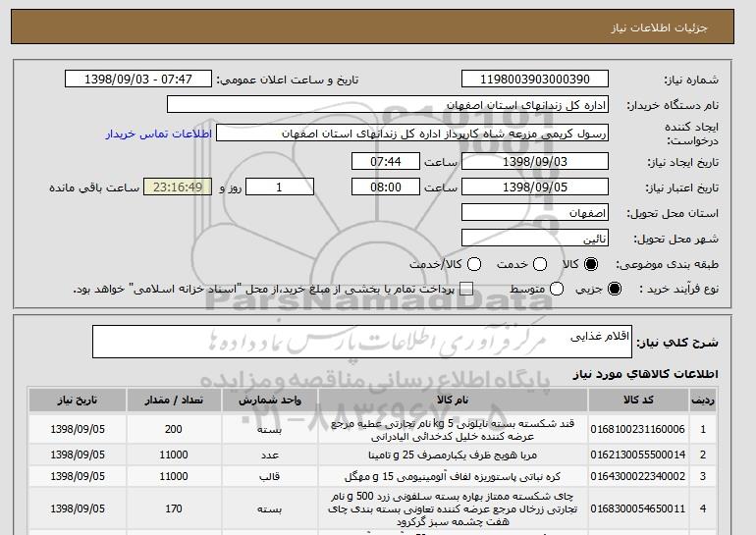Select item code 0168300054650011
This screenshot has height=535, width=756.
[637, 508]
